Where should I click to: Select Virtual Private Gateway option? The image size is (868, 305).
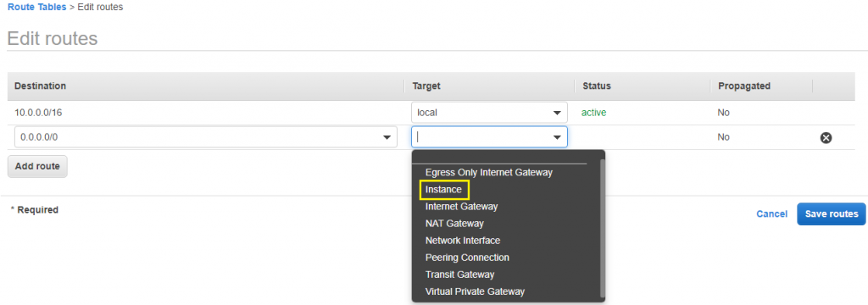(475, 291)
